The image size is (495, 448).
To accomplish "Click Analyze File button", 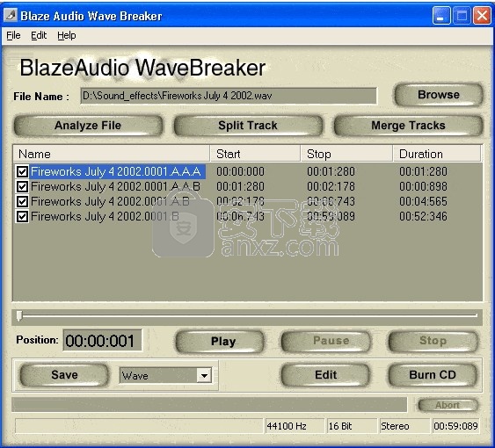I will (88, 126).
